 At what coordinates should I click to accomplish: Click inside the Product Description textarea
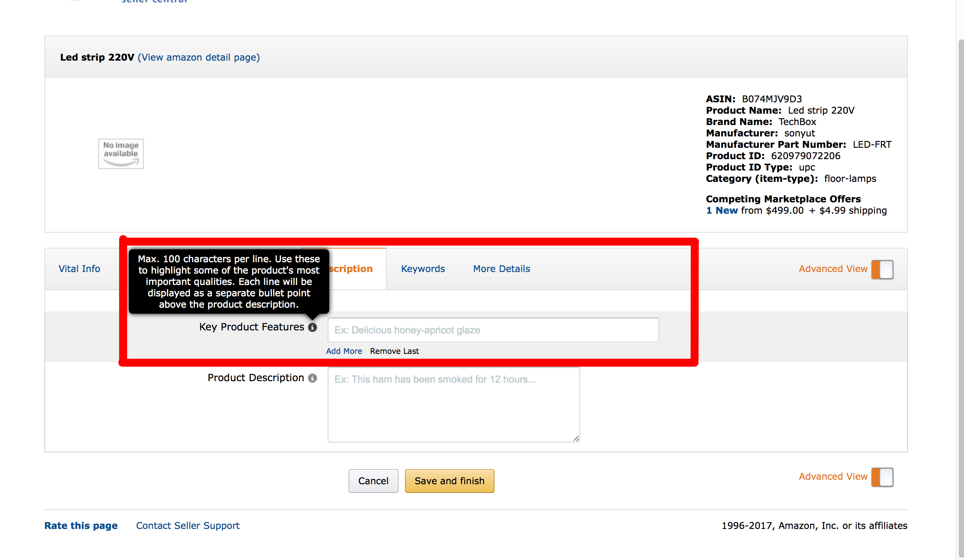(453, 405)
